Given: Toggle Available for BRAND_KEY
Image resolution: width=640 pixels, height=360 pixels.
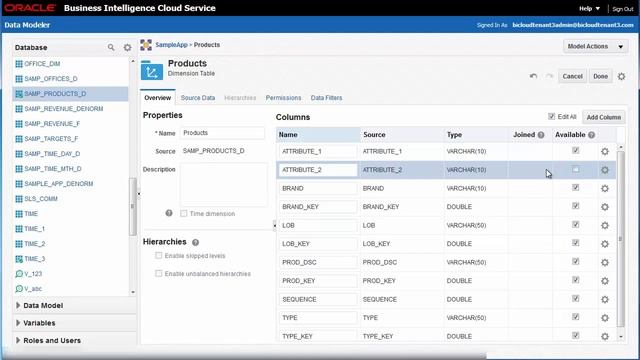Looking at the screenshot, I should point(576,206).
